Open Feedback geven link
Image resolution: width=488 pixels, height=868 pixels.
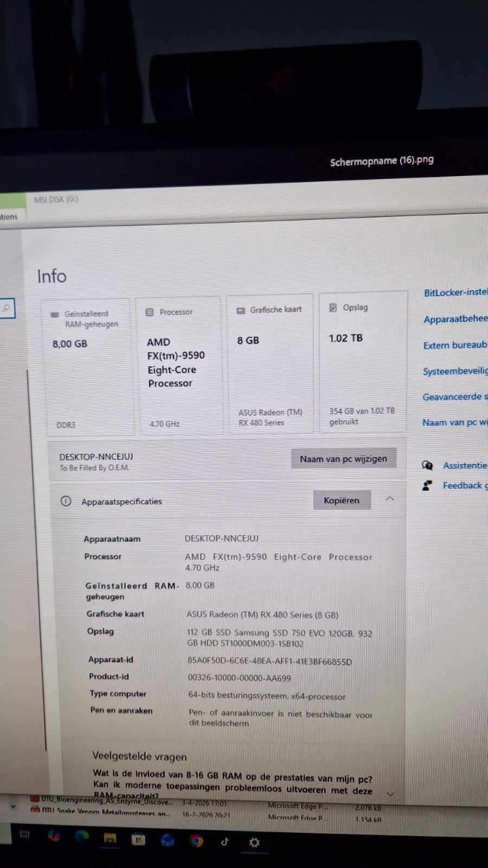pos(465,486)
